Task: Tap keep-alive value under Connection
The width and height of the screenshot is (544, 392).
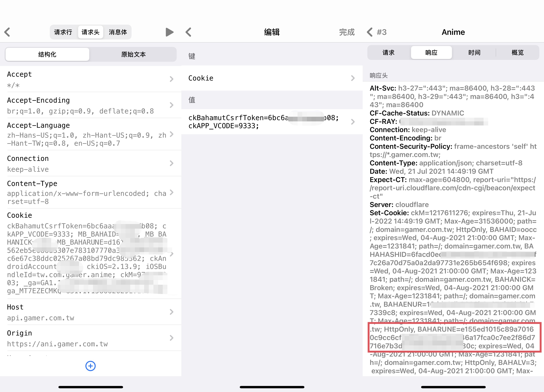Action: (28, 169)
